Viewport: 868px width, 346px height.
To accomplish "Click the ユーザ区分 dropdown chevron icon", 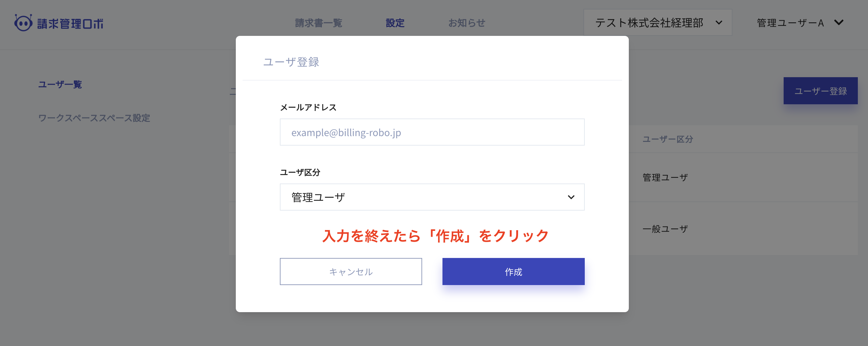I will (x=571, y=197).
